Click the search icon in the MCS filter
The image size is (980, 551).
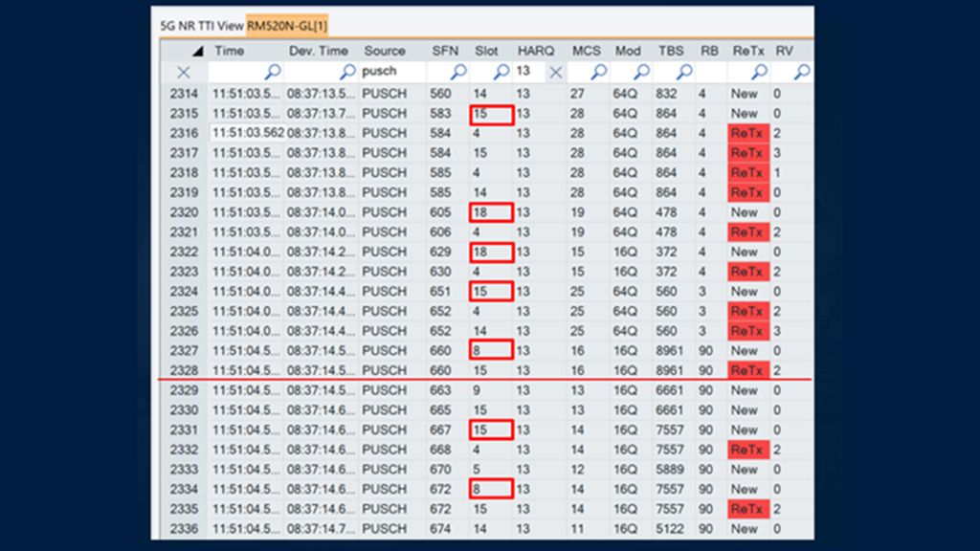pyautogui.click(x=599, y=72)
